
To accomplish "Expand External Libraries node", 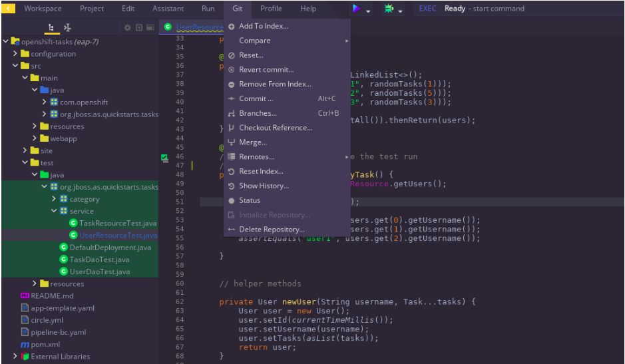I will click(15, 355).
